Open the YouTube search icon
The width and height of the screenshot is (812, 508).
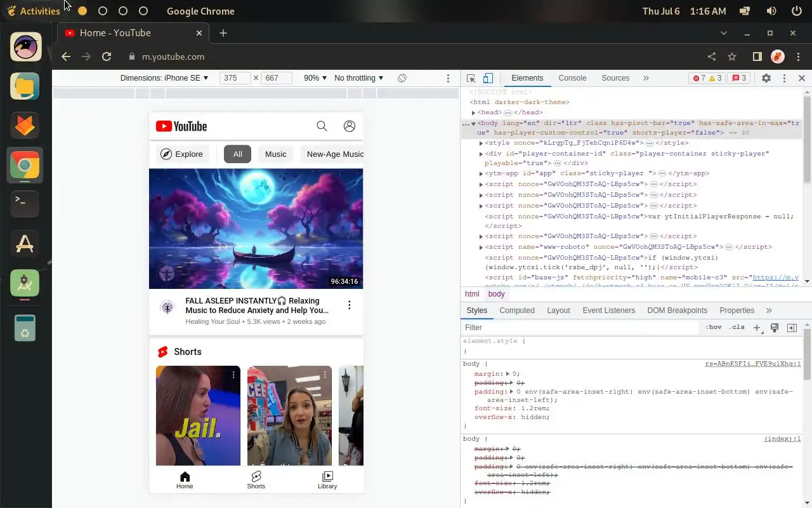[322, 126]
